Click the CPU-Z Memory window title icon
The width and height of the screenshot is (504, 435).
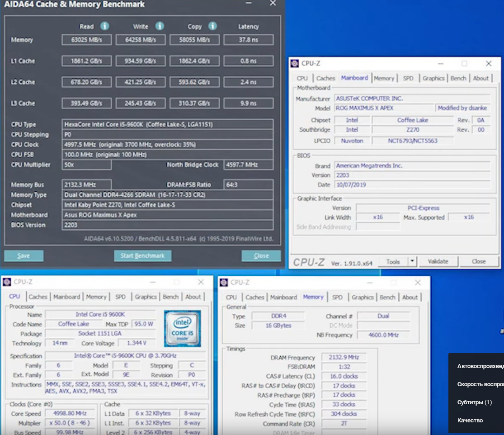pos(224,283)
